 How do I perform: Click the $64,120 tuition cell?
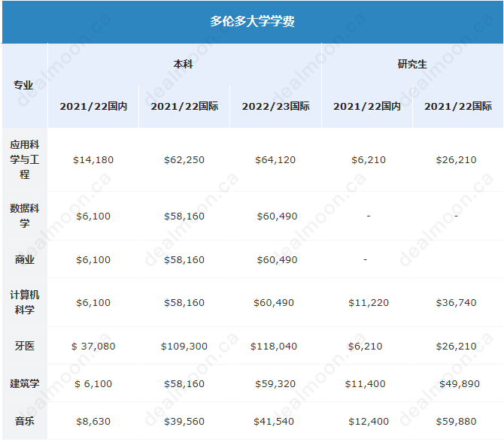(275, 159)
